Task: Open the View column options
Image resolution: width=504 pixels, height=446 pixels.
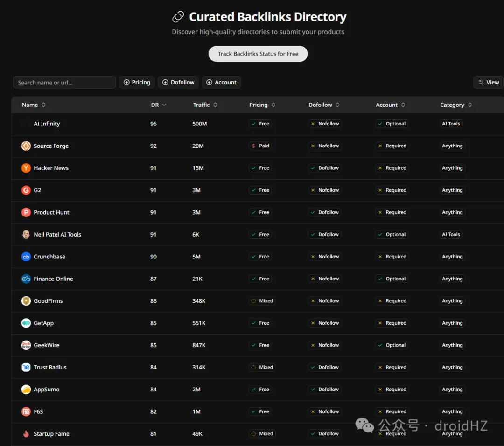Action: (x=488, y=83)
